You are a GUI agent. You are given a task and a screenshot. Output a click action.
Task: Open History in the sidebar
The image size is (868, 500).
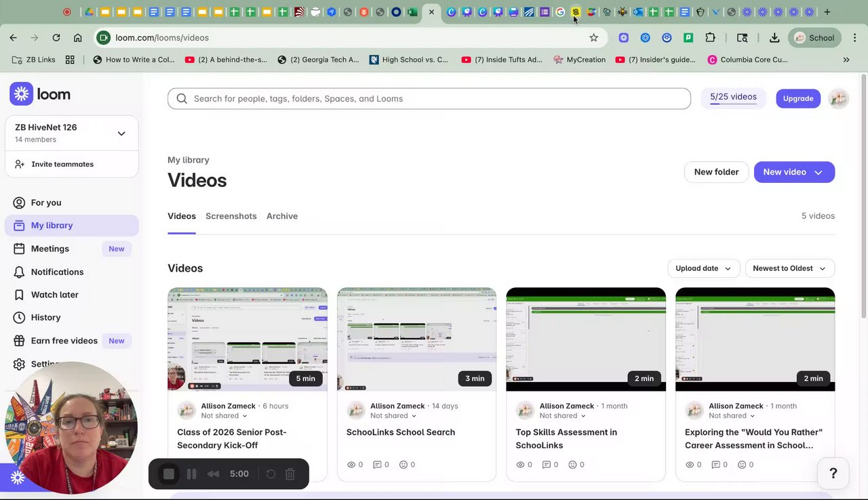(x=72, y=317)
